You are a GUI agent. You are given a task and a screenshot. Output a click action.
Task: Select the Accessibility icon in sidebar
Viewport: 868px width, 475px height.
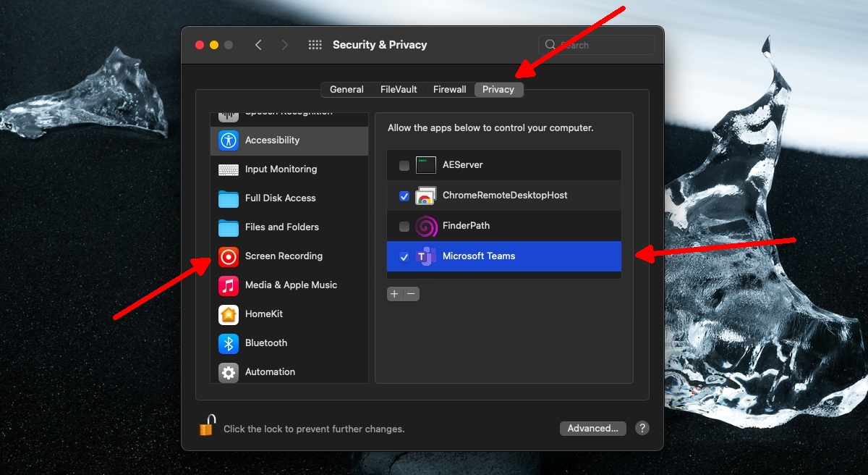click(229, 140)
